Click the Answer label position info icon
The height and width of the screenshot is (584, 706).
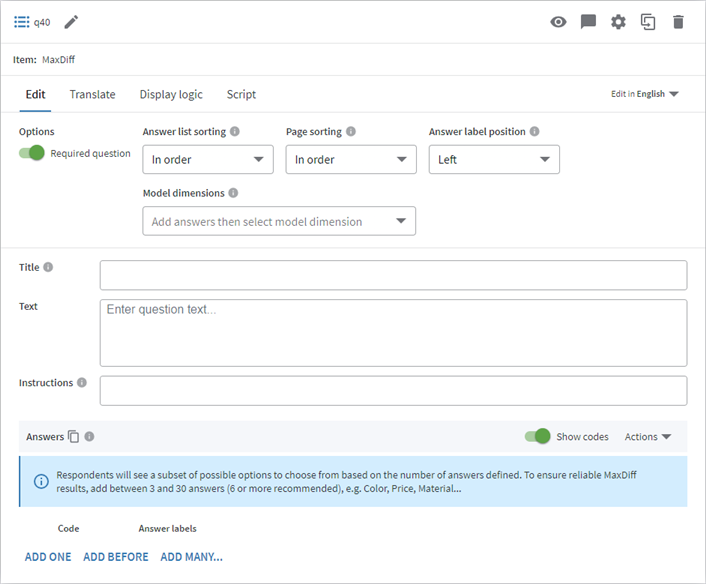tap(534, 131)
